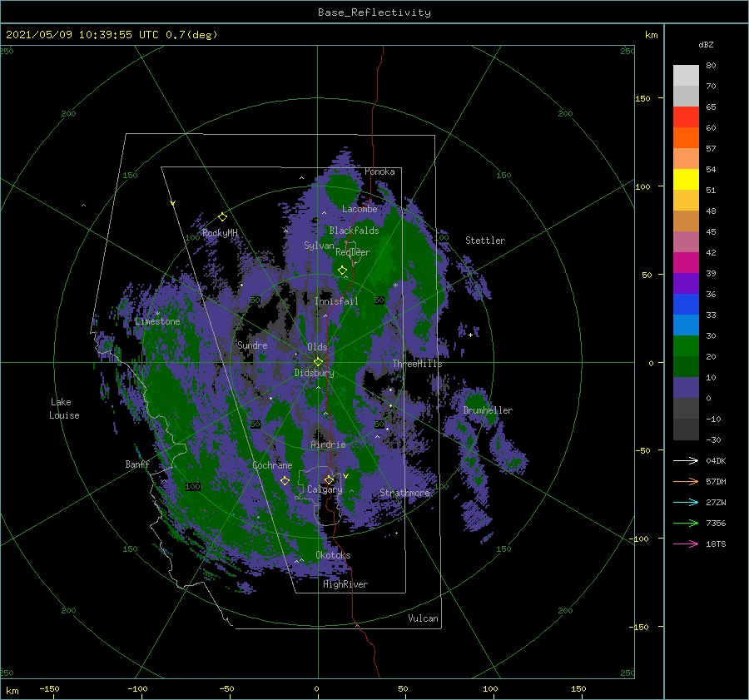This screenshot has width=749, height=700.
Task: Click the Strathmore city label
Action: (404, 493)
